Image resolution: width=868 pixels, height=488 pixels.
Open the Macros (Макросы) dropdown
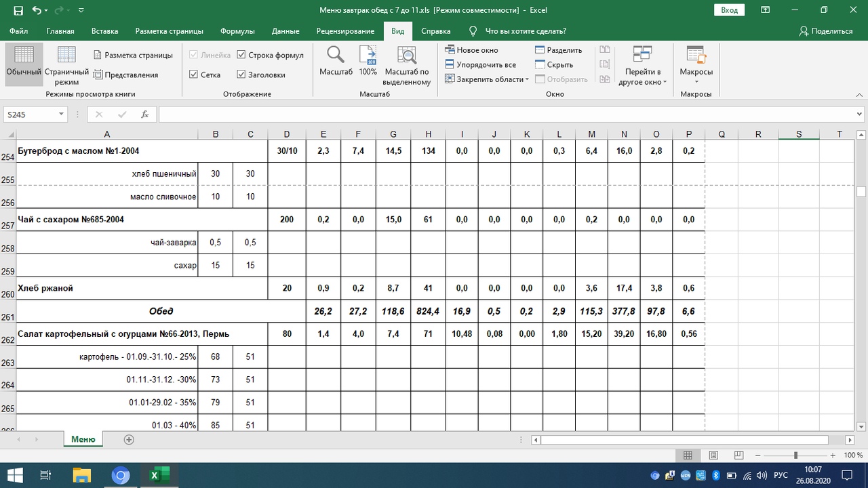click(x=696, y=66)
